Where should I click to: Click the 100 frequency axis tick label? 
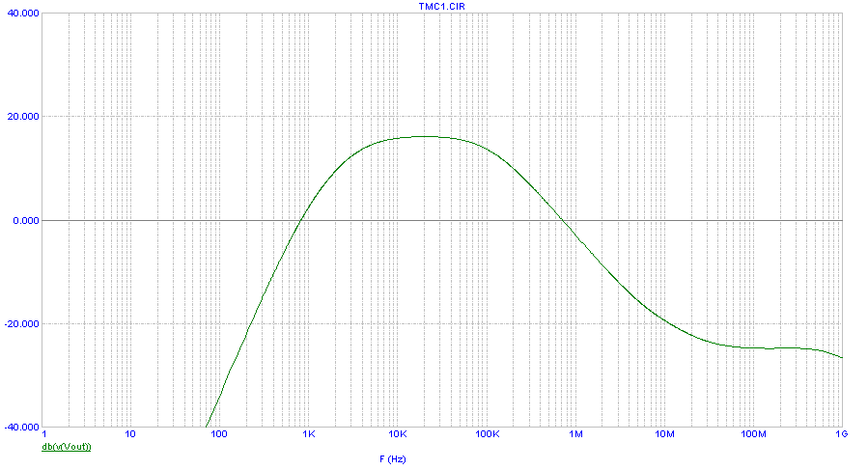click(x=219, y=434)
